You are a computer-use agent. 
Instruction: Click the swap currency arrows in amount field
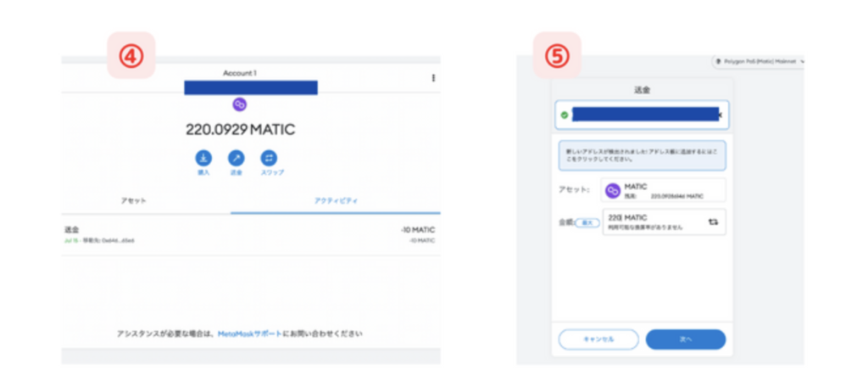[712, 222]
